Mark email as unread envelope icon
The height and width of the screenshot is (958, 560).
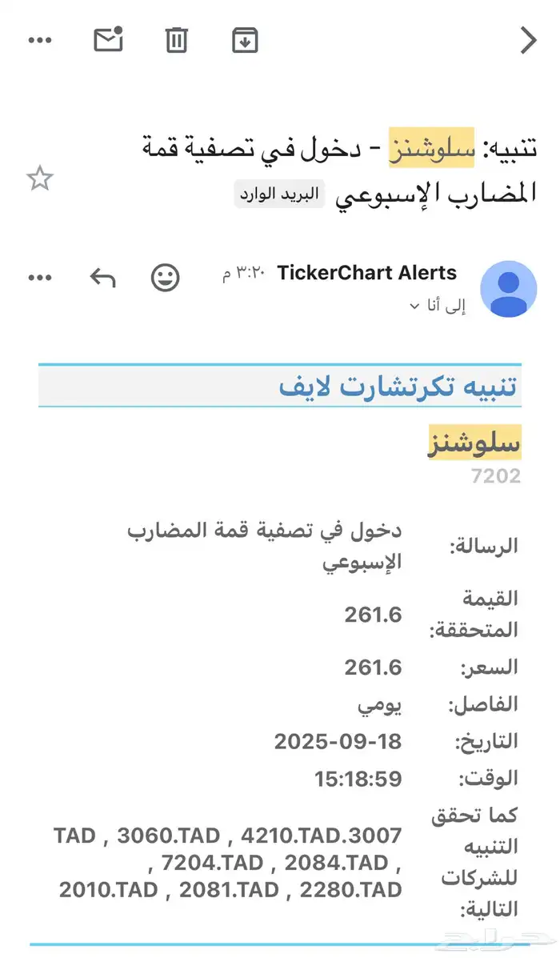click(108, 40)
